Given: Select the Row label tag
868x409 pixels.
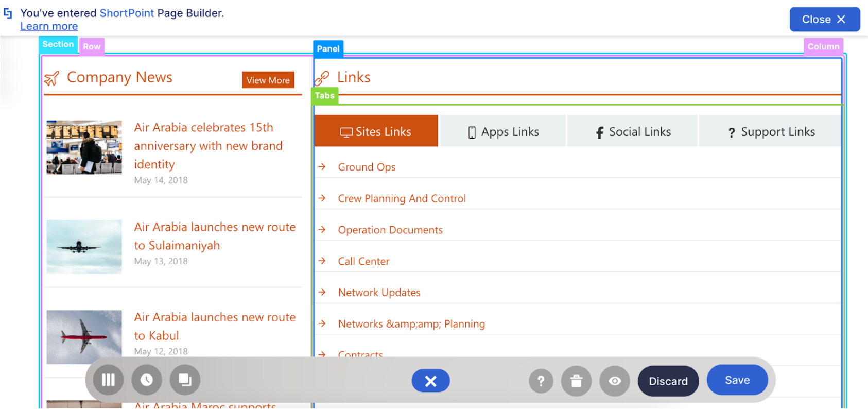Looking at the screenshot, I should (x=92, y=46).
